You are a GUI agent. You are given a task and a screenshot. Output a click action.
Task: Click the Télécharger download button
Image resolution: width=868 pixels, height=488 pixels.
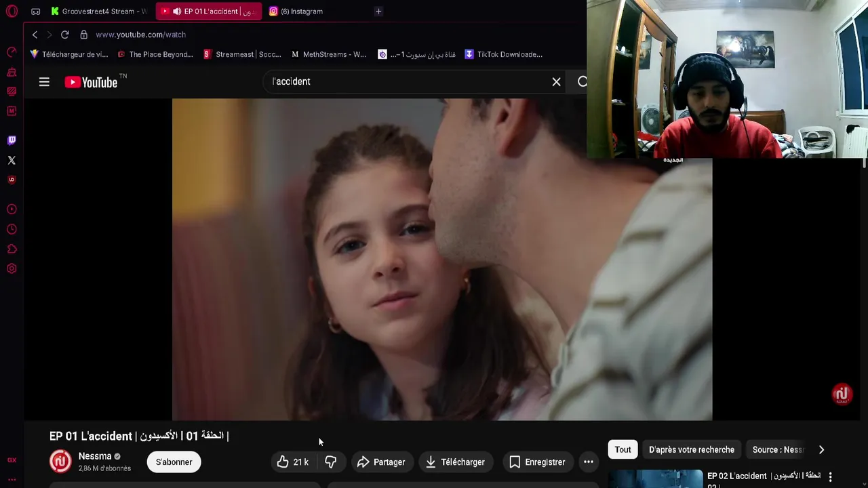tap(455, 462)
